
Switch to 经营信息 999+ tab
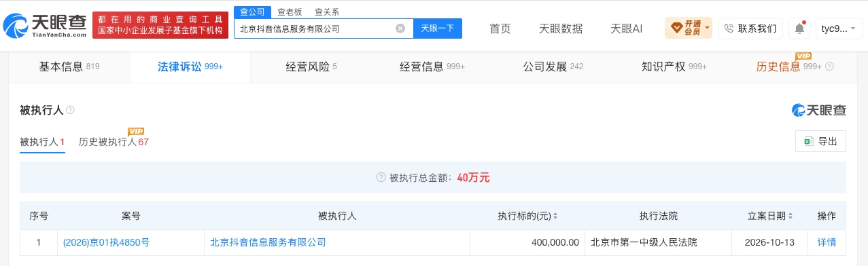(x=432, y=66)
